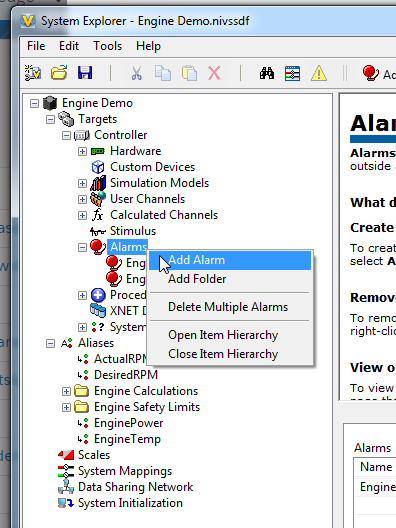Click the System Initialization icon
The width and height of the screenshot is (396, 528).
(x=66, y=503)
